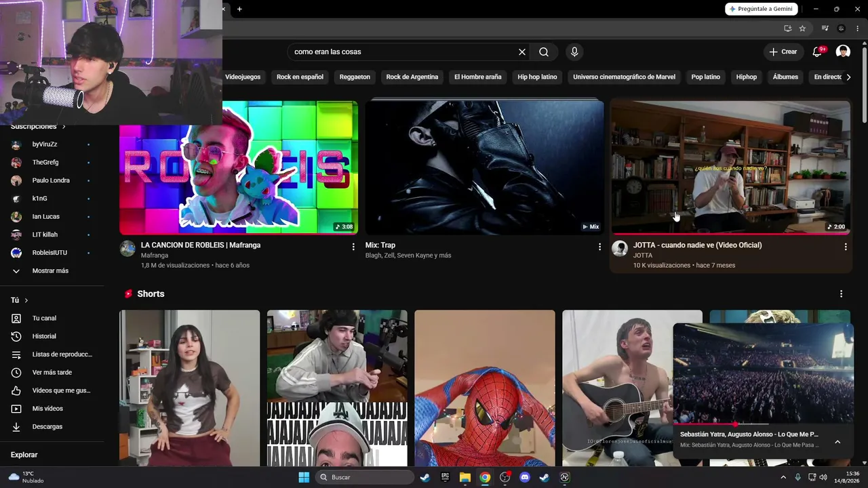Image resolution: width=868 pixels, height=488 pixels.
Task: Select the Rock en español chip
Action: pyautogui.click(x=300, y=77)
